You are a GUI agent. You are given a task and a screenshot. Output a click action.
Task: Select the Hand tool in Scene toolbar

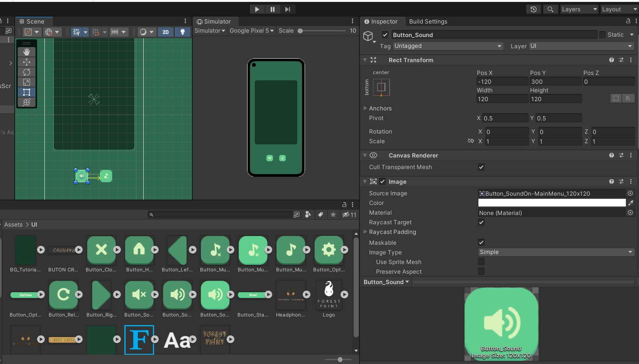click(27, 52)
